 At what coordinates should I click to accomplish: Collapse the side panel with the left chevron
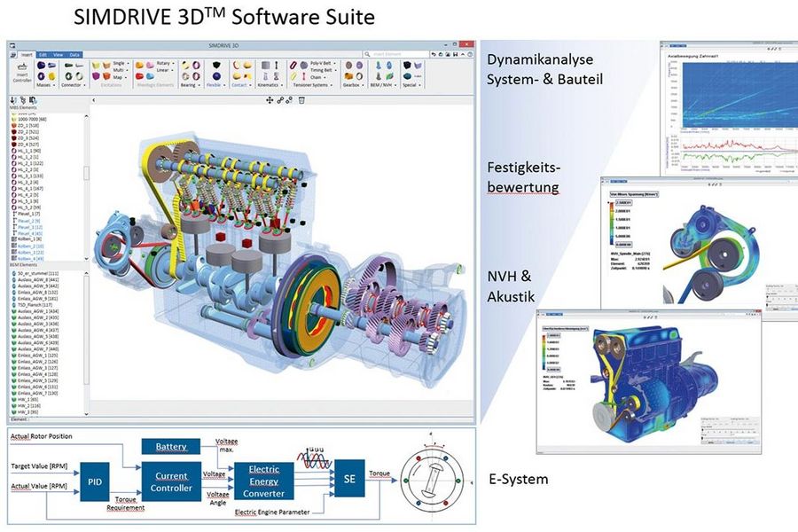pyautogui.click(x=94, y=100)
